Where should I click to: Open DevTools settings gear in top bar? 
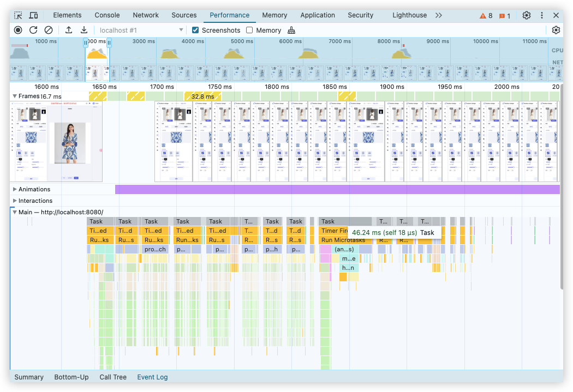point(526,15)
